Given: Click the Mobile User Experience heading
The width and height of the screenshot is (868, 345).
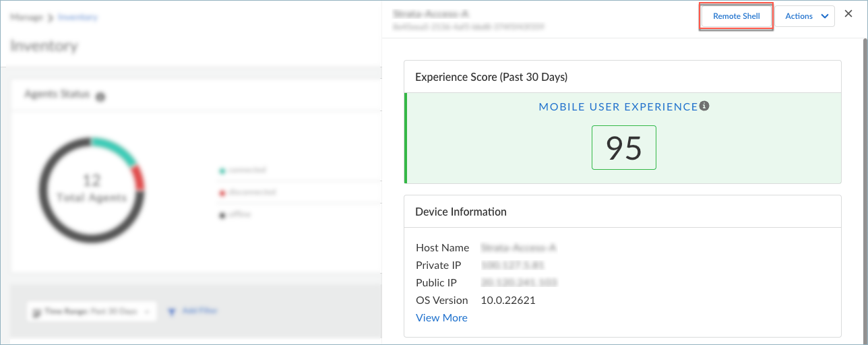Looking at the screenshot, I should tap(617, 107).
